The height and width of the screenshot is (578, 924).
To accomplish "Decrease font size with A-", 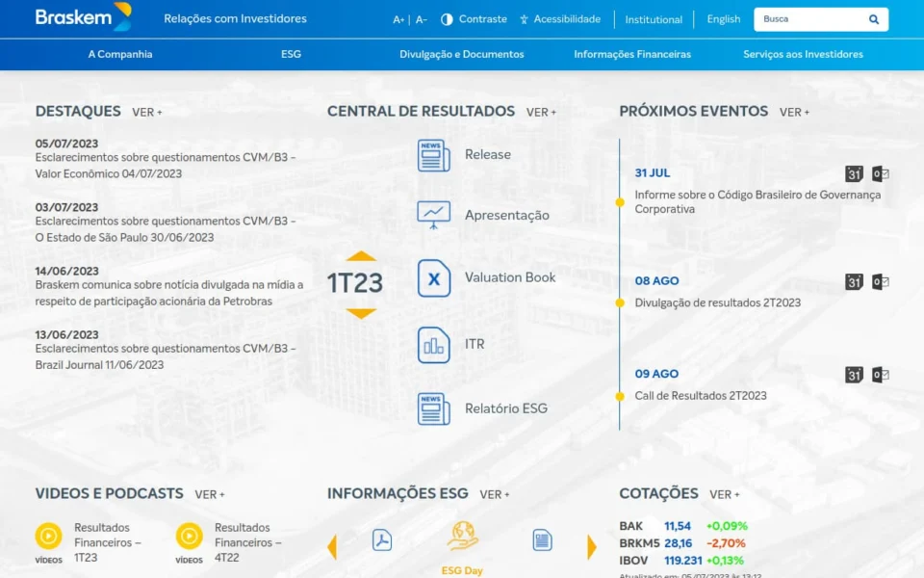I will (421, 19).
